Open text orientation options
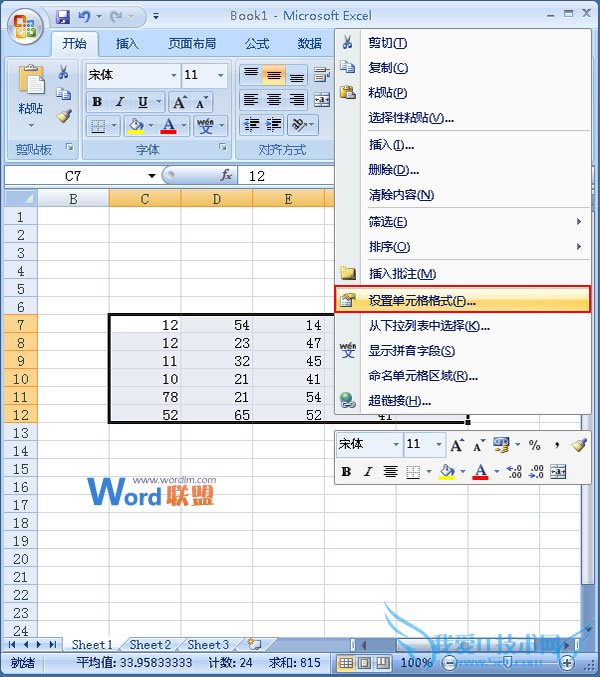 pos(303,125)
